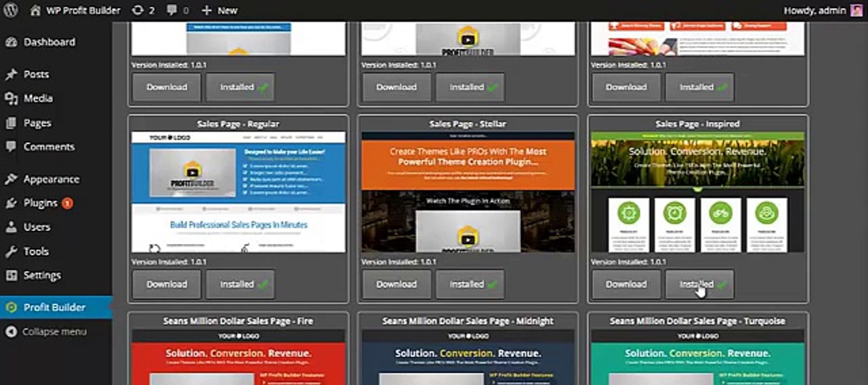Screen dimensions: 868x385
Task: Open Sales Page - Stellar preview thumbnail
Action: tap(468, 192)
